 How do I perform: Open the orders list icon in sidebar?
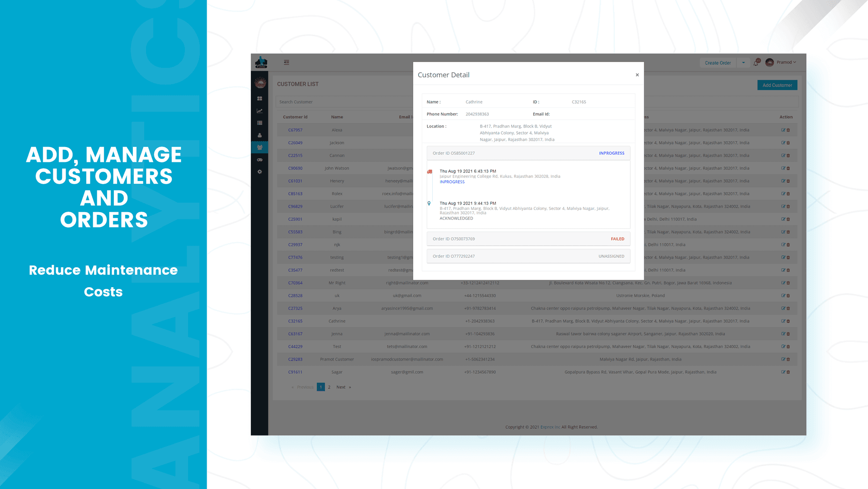point(259,123)
